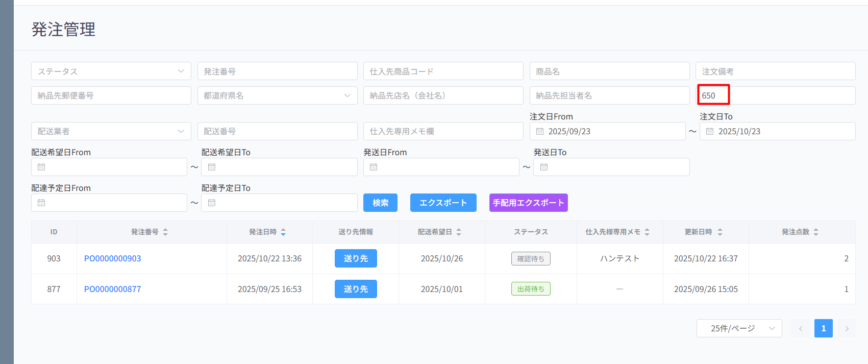The height and width of the screenshot is (364, 868).
Task: Expand the ステータス dropdown
Action: [x=111, y=71]
